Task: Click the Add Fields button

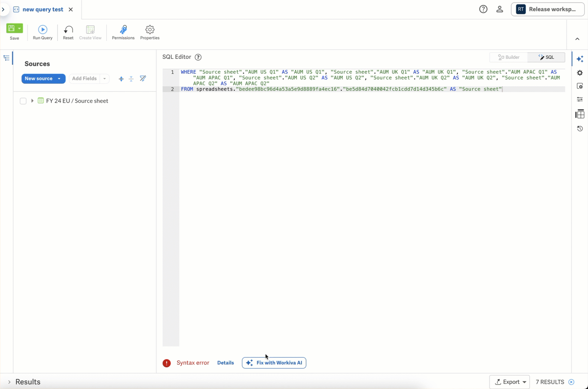Action: (x=84, y=78)
